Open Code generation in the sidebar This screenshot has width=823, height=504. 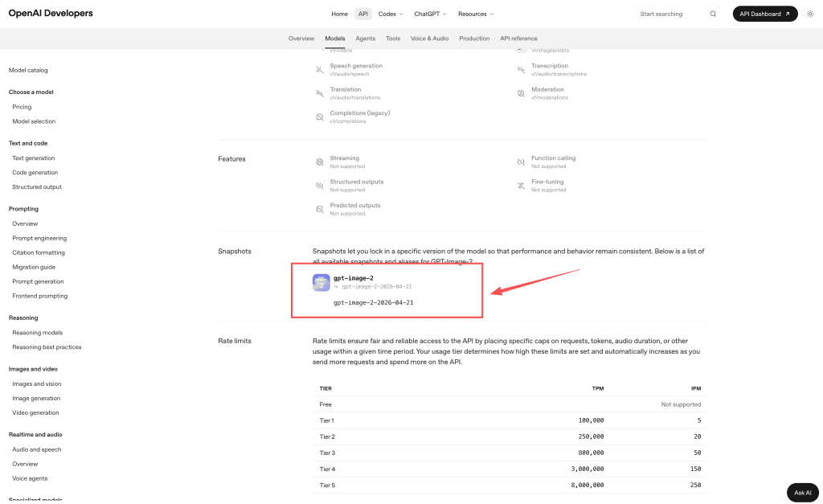tap(35, 173)
